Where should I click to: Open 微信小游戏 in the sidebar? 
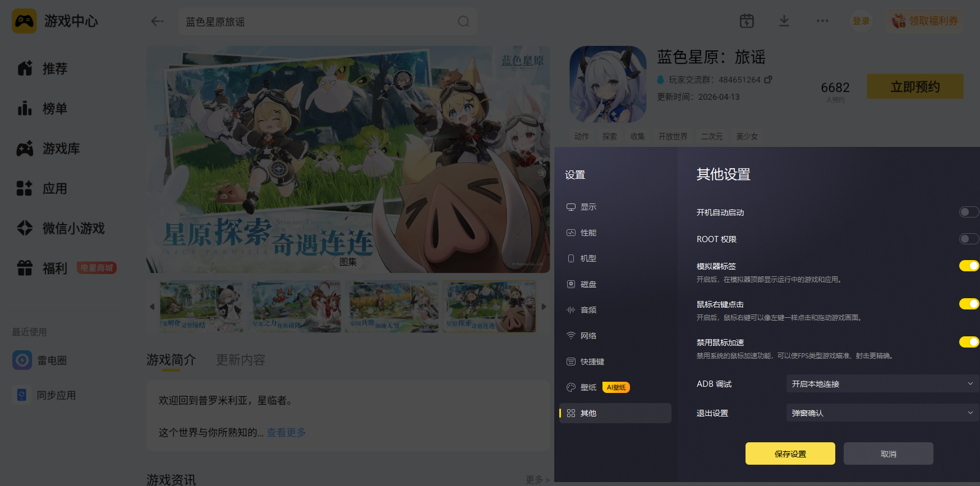tap(61, 228)
